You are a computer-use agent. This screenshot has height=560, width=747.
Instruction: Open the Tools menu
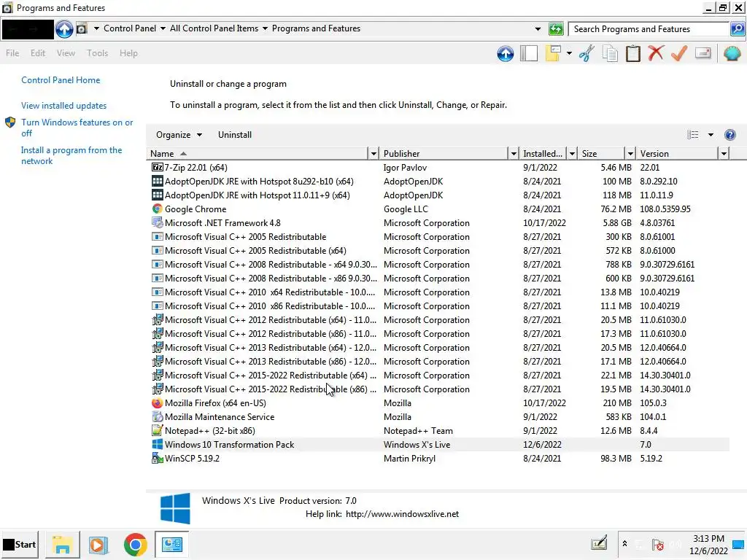click(97, 52)
